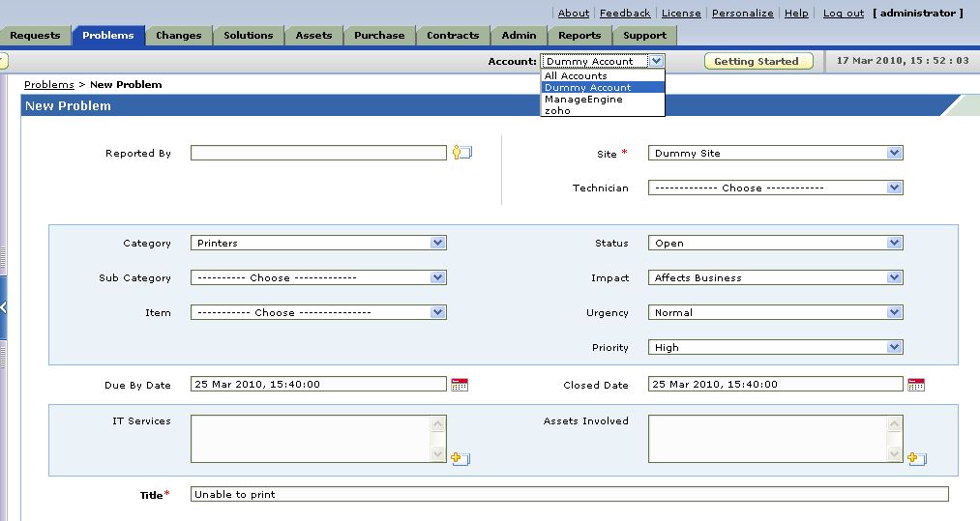Switch to the Requests tab

(x=35, y=36)
